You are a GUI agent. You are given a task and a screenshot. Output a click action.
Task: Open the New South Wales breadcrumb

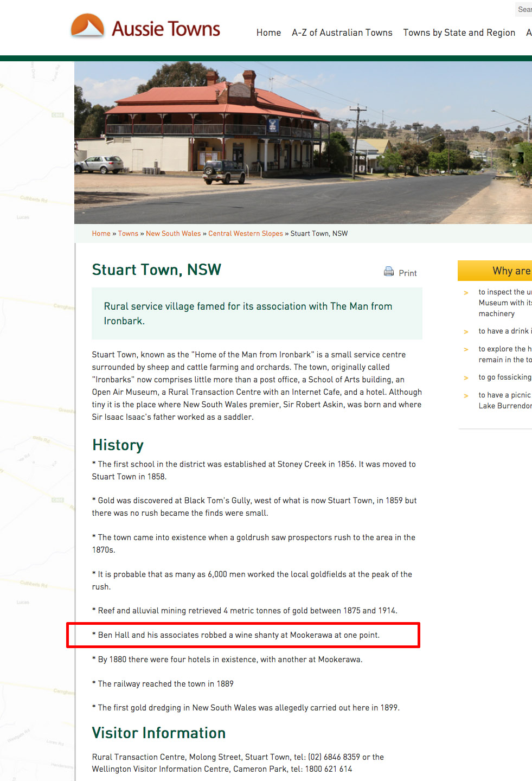click(x=174, y=234)
